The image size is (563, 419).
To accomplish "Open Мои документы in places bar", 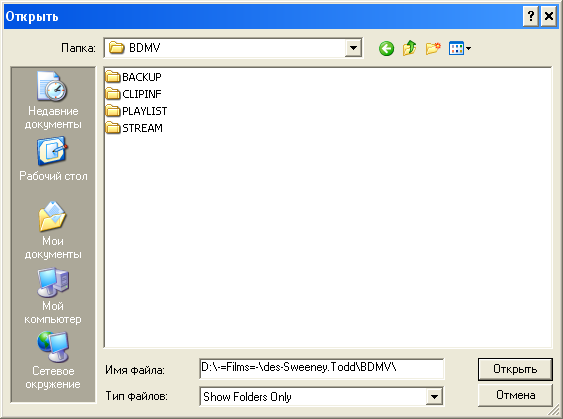I will tap(53, 230).
